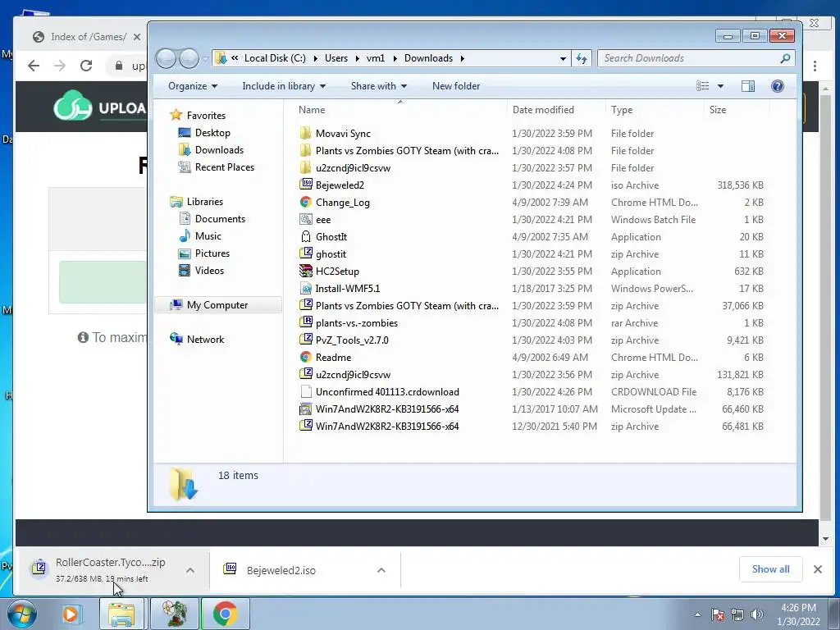This screenshot has height=630, width=840.
Task: Create a New folder
Action: click(x=456, y=85)
